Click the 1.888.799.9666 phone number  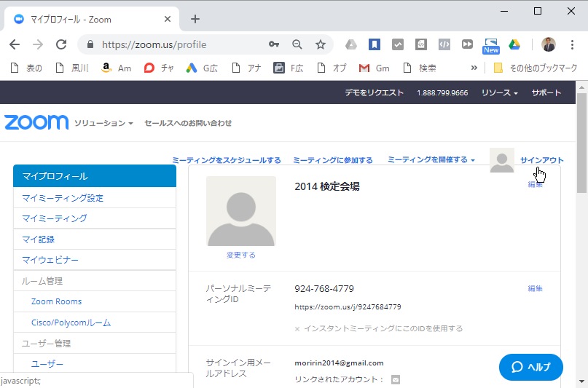pyautogui.click(x=442, y=93)
